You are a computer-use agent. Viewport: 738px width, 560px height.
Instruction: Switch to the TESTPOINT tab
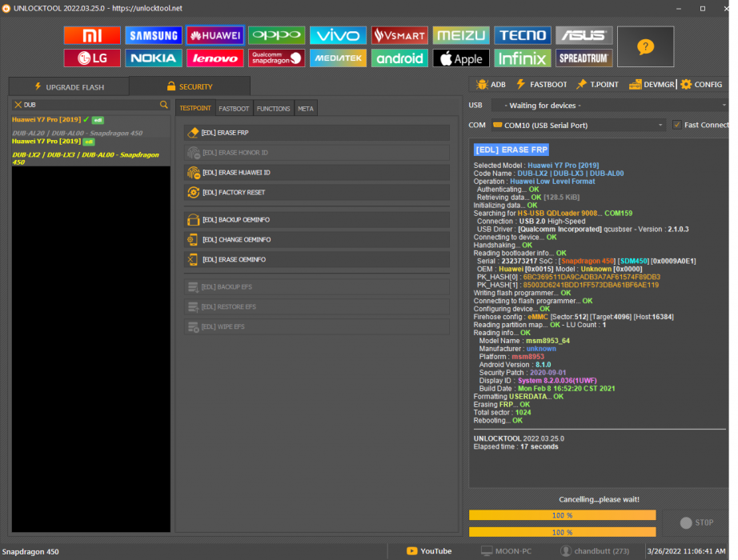(x=195, y=108)
